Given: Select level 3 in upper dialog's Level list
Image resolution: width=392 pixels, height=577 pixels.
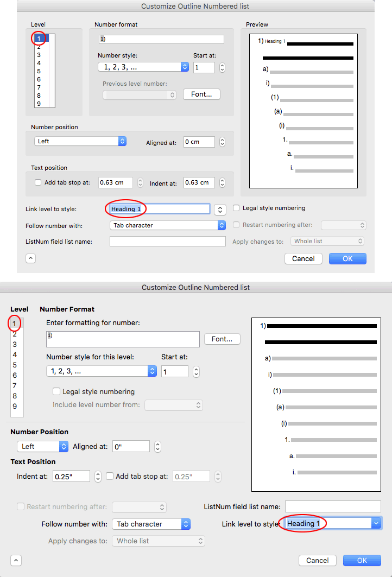Looking at the screenshot, I should [39, 55].
